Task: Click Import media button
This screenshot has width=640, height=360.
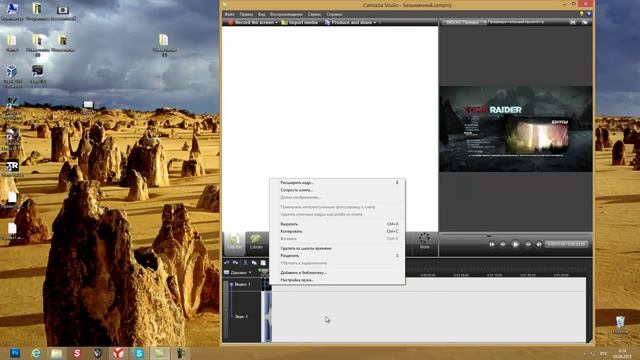Action: pos(300,22)
